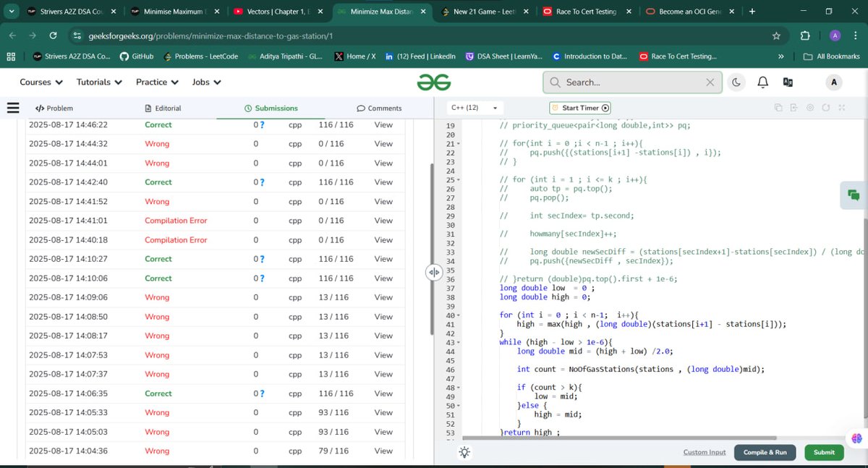Viewport: 868px width, 468px height.
Task: Open the GitHub bookmark
Action: [136, 56]
